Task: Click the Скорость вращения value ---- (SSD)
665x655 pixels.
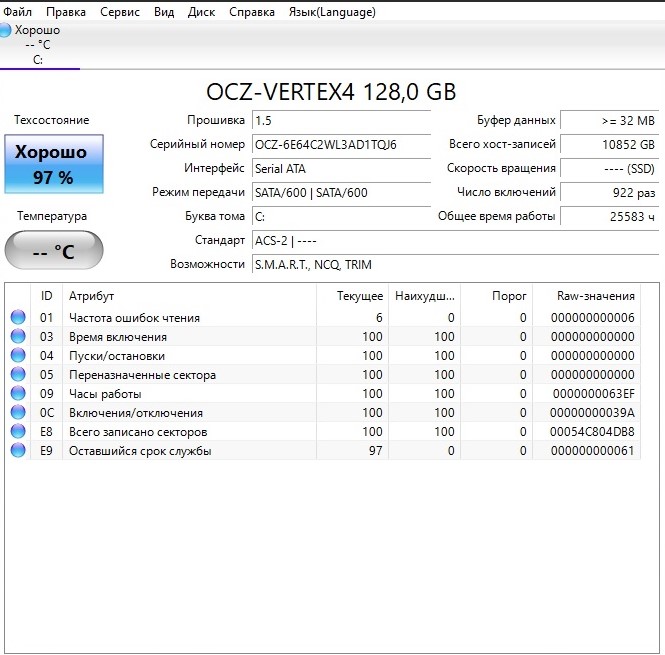Action: pos(609,168)
